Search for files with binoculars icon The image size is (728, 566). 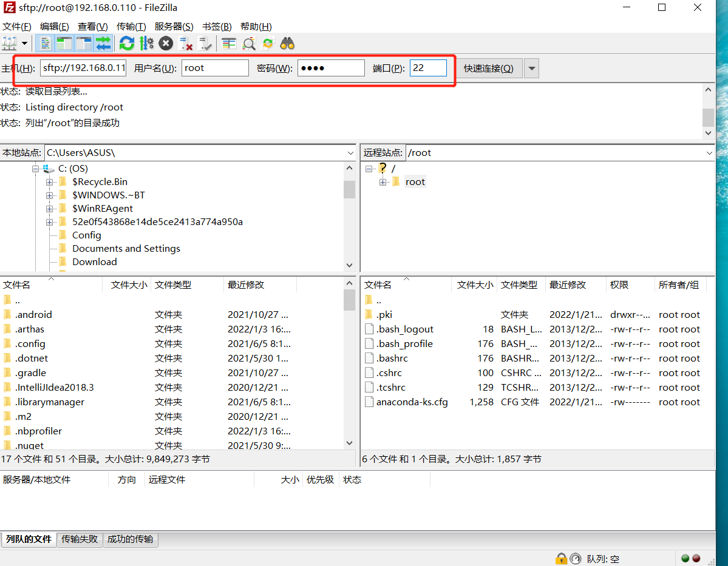click(x=287, y=44)
